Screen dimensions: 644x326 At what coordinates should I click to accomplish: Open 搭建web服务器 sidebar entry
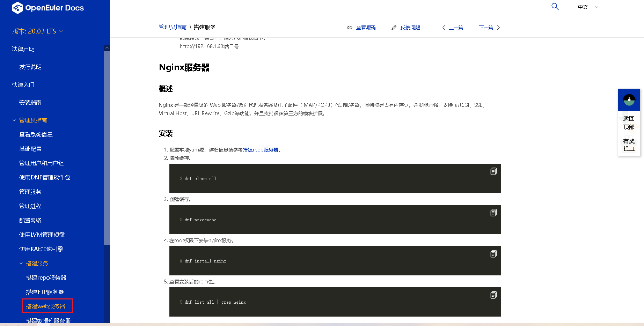(x=46, y=306)
